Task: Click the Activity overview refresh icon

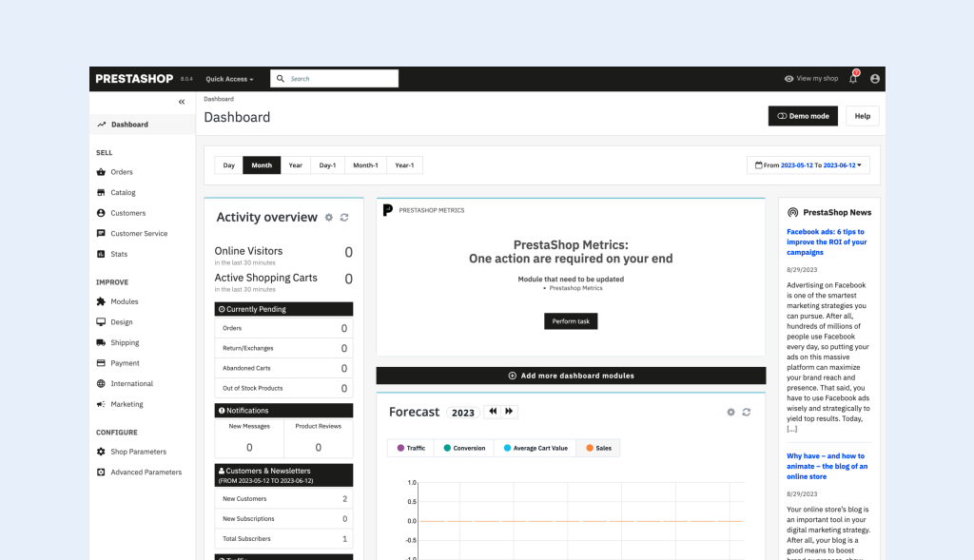Action: point(342,218)
